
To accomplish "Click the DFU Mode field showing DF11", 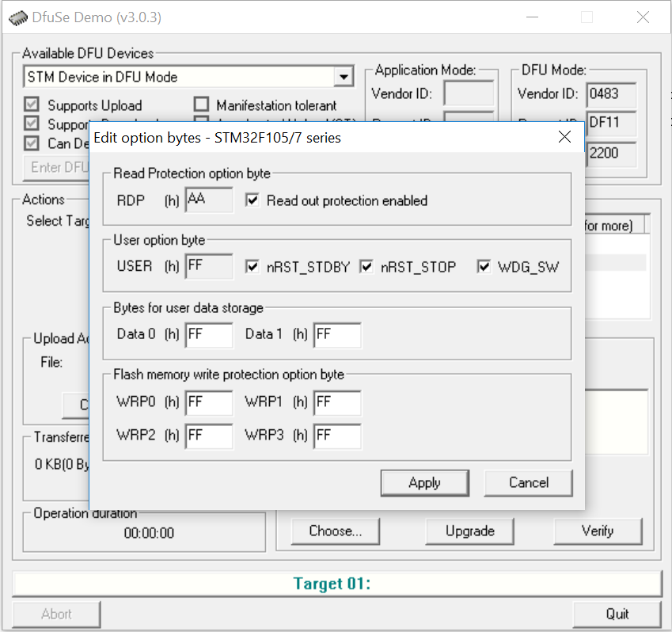I will (x=611, y=123).
